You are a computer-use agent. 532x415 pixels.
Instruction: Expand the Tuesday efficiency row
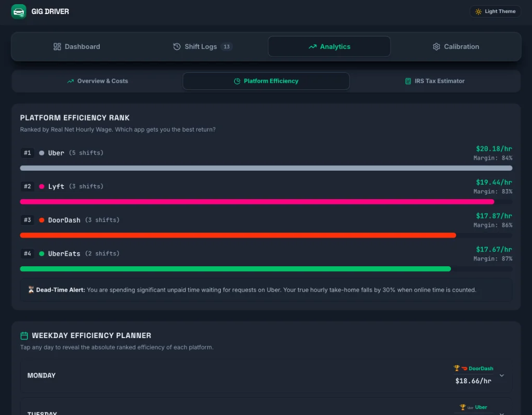pos(266,407)
